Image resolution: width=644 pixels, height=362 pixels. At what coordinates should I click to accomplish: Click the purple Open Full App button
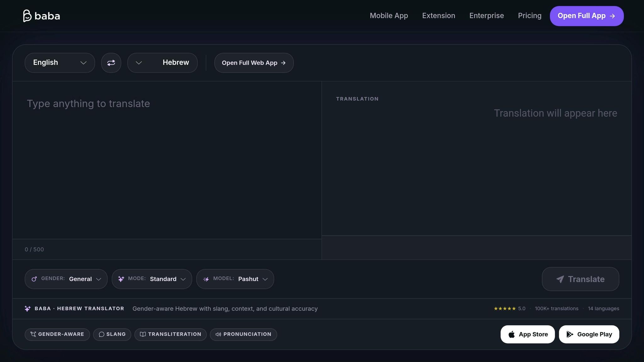586,16
